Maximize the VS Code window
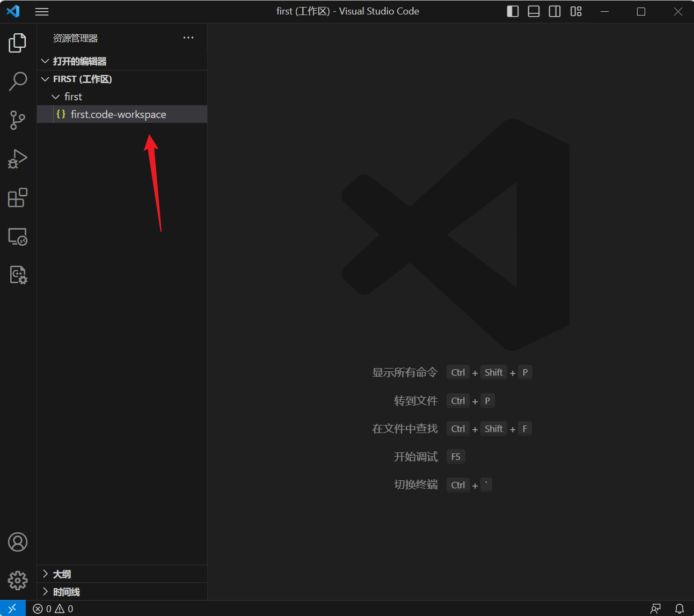 pyautogui.click(x=641, y=11)
